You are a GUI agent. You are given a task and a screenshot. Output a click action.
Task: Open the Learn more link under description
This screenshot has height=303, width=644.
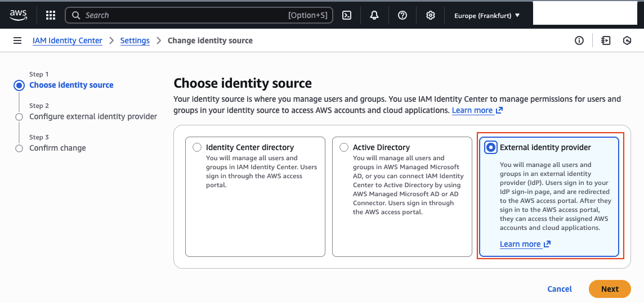[x=472, y=110]
